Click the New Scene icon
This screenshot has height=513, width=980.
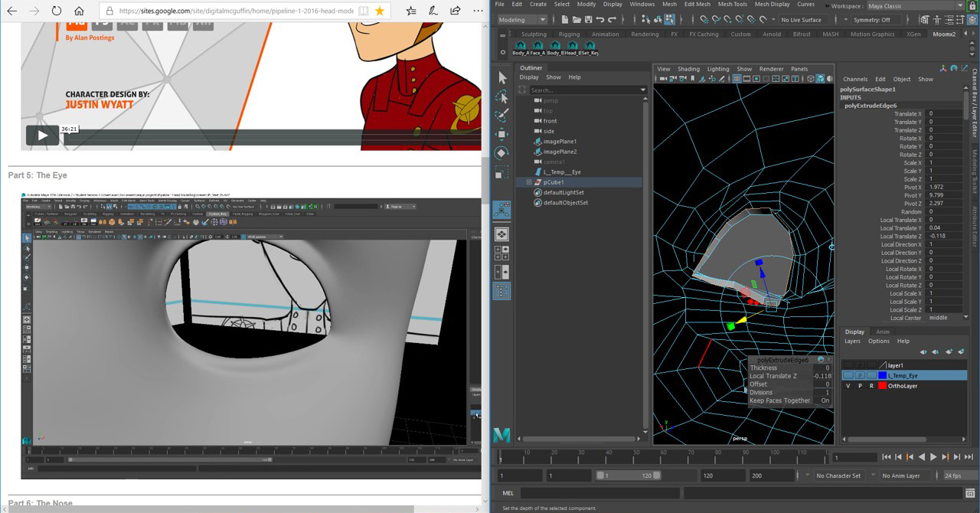click(565, 19)
